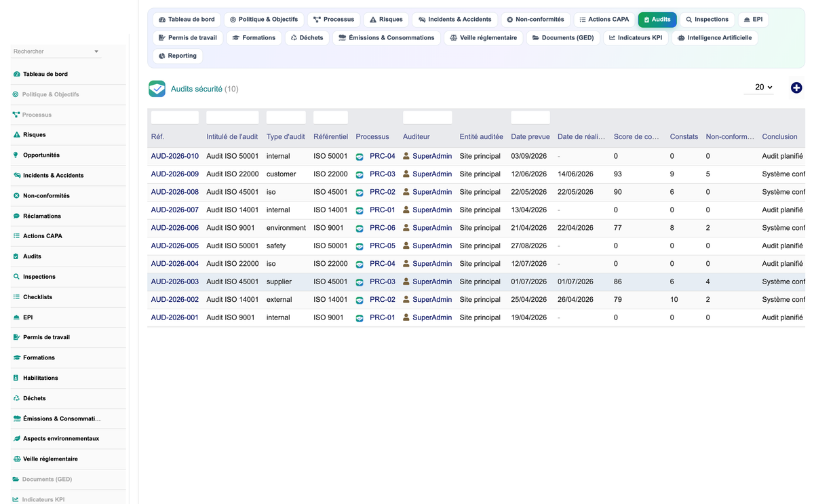
Task: Switch to Processus top tab
Action: [334, 20]
